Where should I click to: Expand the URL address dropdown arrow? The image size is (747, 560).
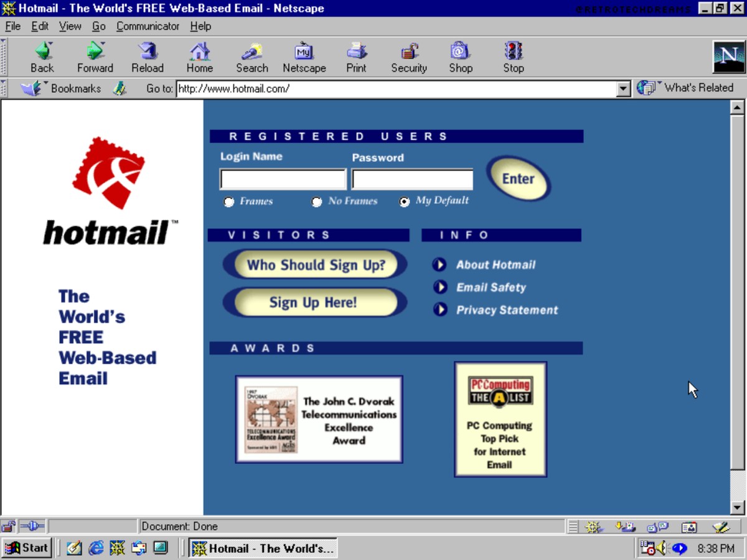pos(624,89)
